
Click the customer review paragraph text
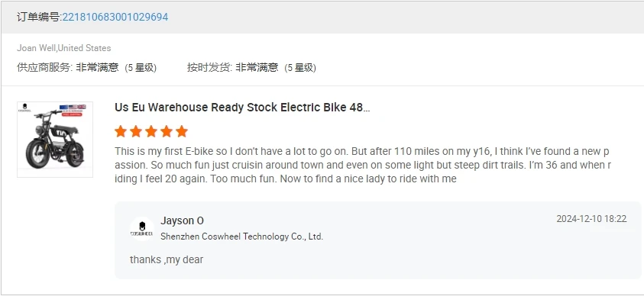coord(363,166)
